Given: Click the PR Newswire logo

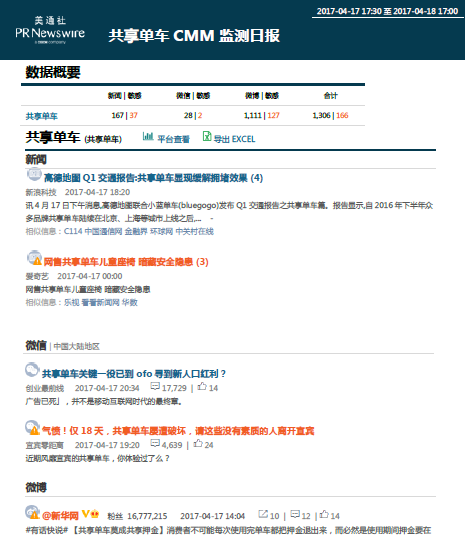Looking at the screenshot, I should point(50,31).
